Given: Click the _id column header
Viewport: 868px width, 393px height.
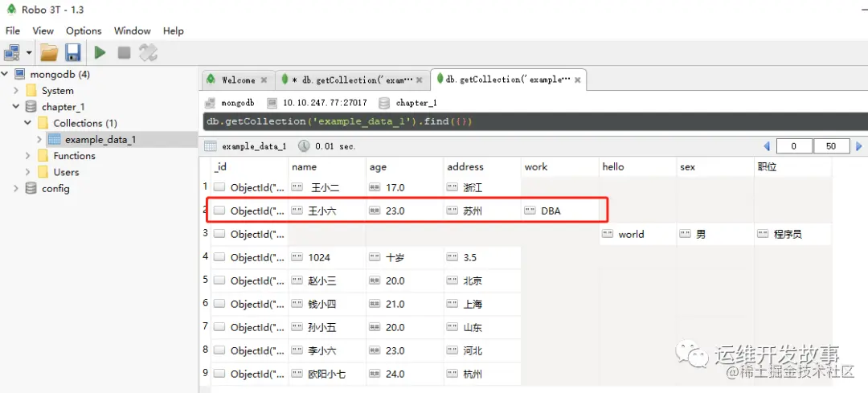Looking at the screenshot, I should coord(249,166).
